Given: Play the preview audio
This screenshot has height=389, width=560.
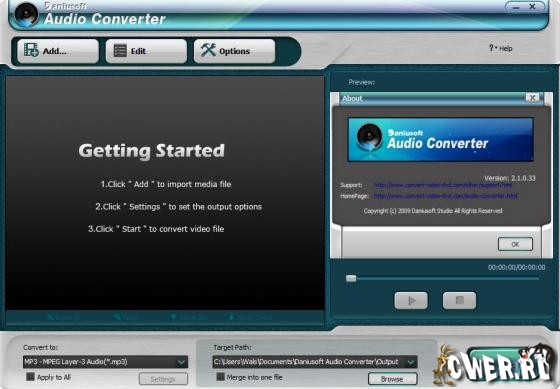Looking at the screenshot, I should click(411, 300).
